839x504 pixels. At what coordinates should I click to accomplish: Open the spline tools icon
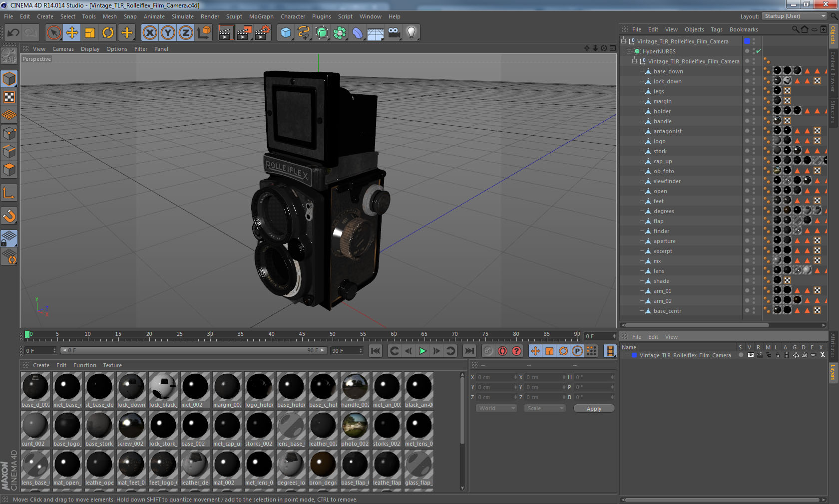(304, 33)
